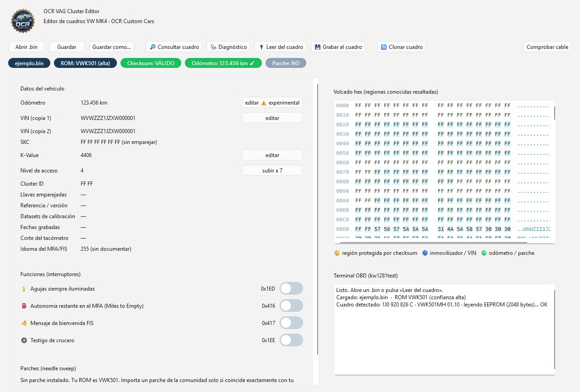Click the stethoscope icon on Diagnóstico
Screen dimensions: 580x392
tap(213, 47)
